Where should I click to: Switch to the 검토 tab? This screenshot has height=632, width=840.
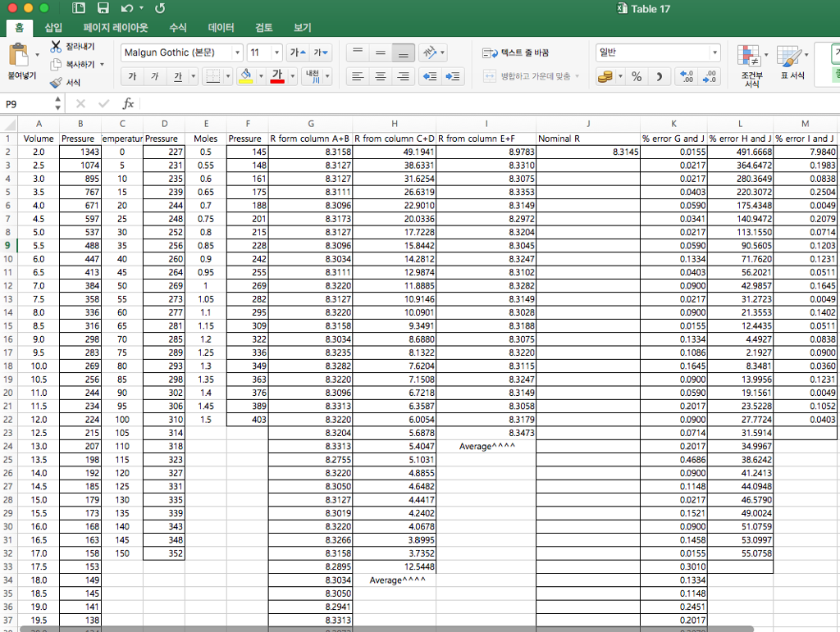click(264, 27)
